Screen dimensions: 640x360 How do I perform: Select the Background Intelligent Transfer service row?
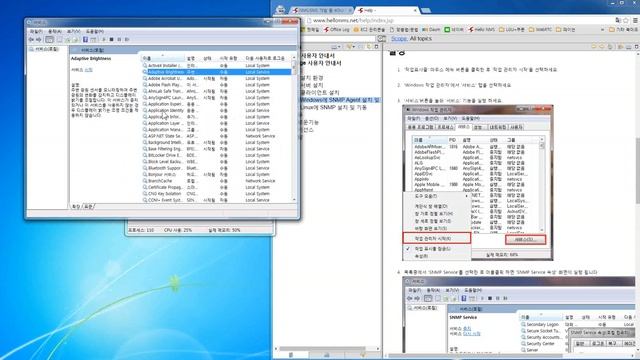click(x=217, y=142)
